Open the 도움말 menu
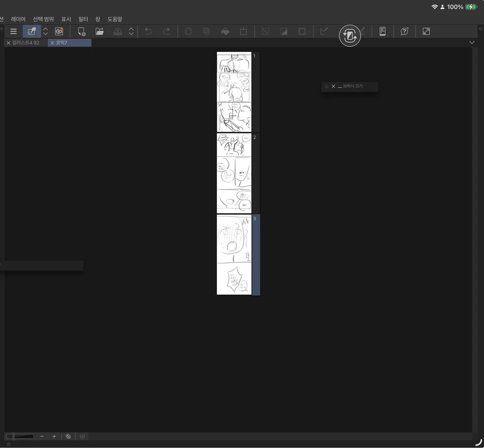The height and width of the screenshot is (448, 484). pos(115,19)
